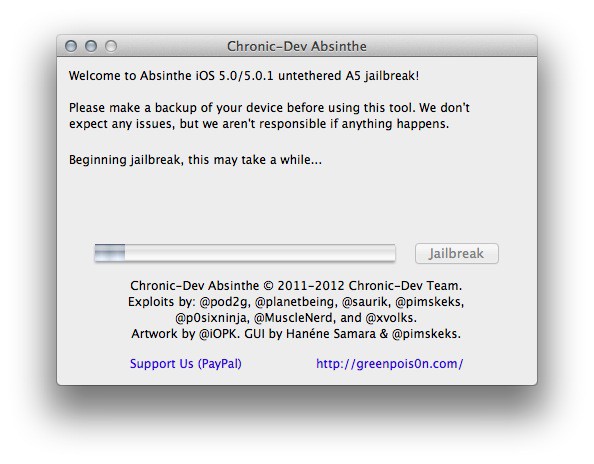The image size is (594, 464).
Task: Click the backup warning paragraph
Action: tap(269, 116)
